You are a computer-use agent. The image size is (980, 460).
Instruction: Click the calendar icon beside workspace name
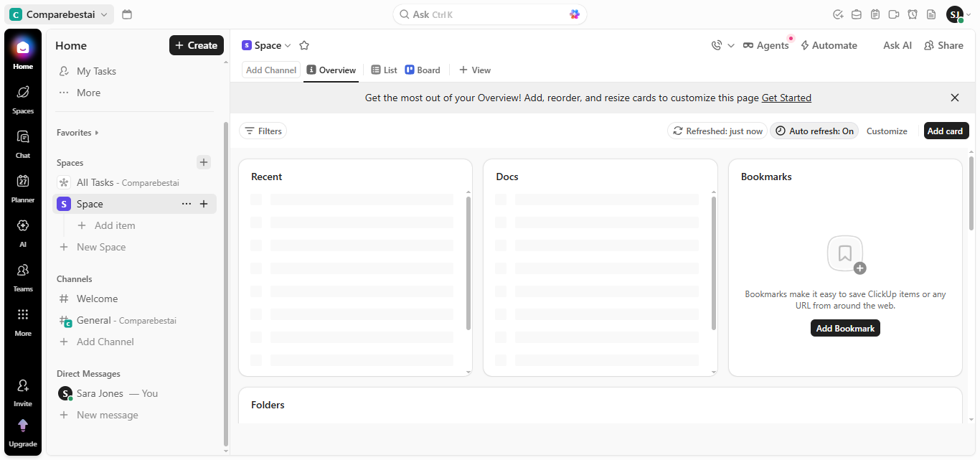coord(127,14)
